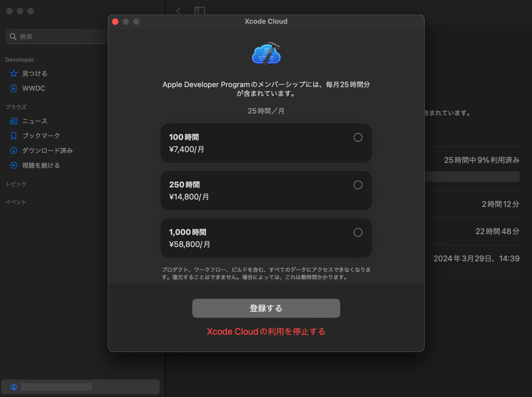Open ニュース in the sidebar

(x=35, y=121)
